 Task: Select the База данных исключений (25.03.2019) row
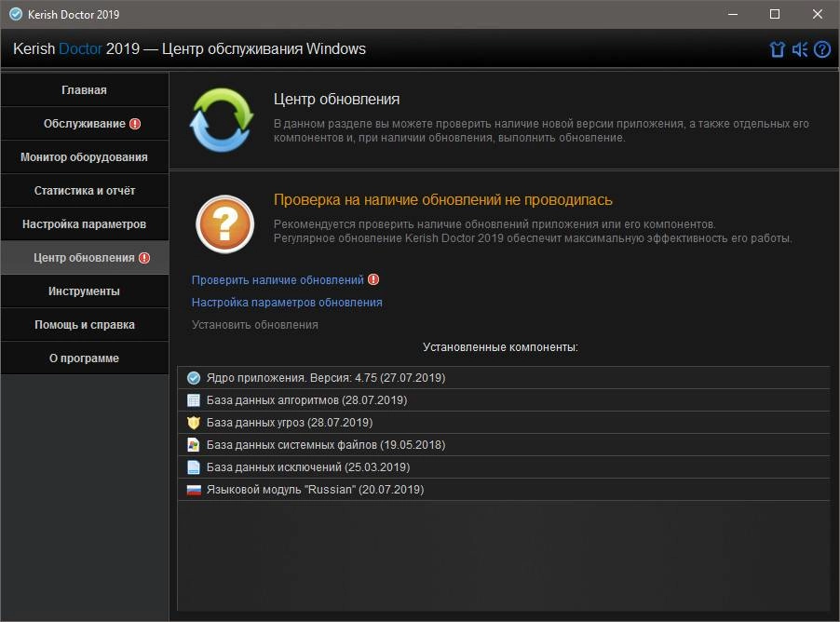[x=504, y=467]
